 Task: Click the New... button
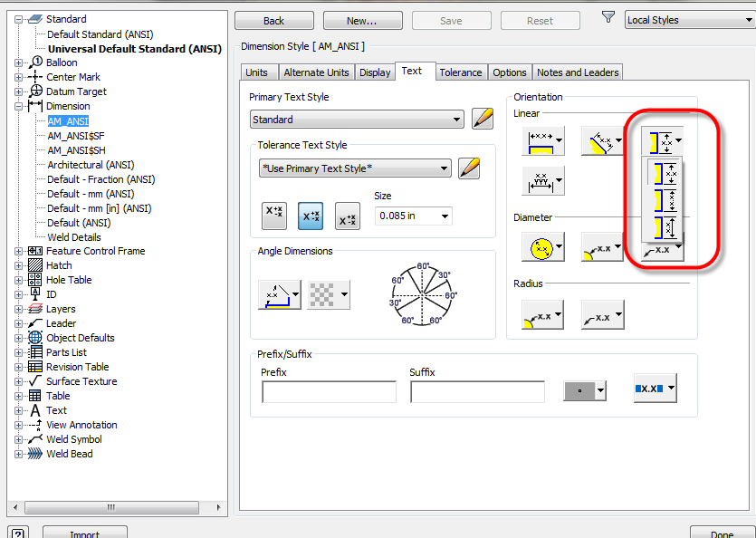[362, 20]
